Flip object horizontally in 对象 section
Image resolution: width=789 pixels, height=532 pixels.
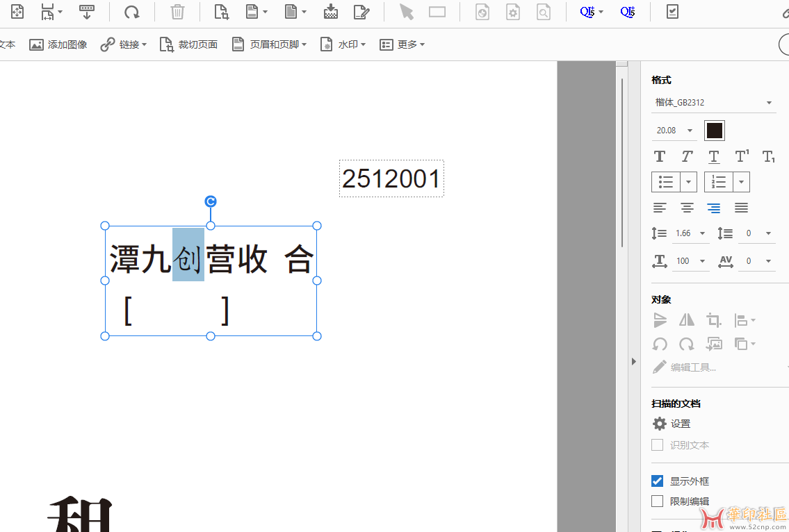click(x=687, y=320)
